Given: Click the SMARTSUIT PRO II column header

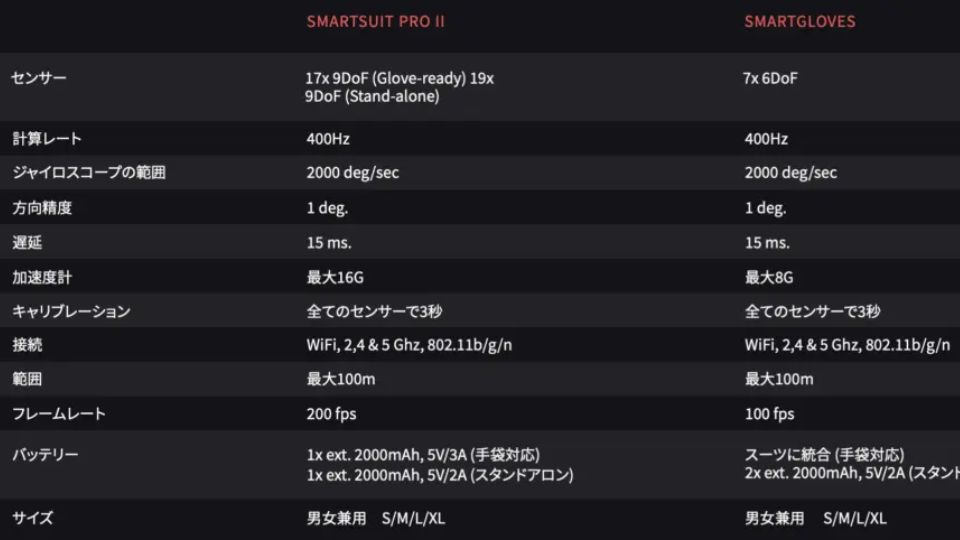Looking at the screenshot, I should coord(375,22).
